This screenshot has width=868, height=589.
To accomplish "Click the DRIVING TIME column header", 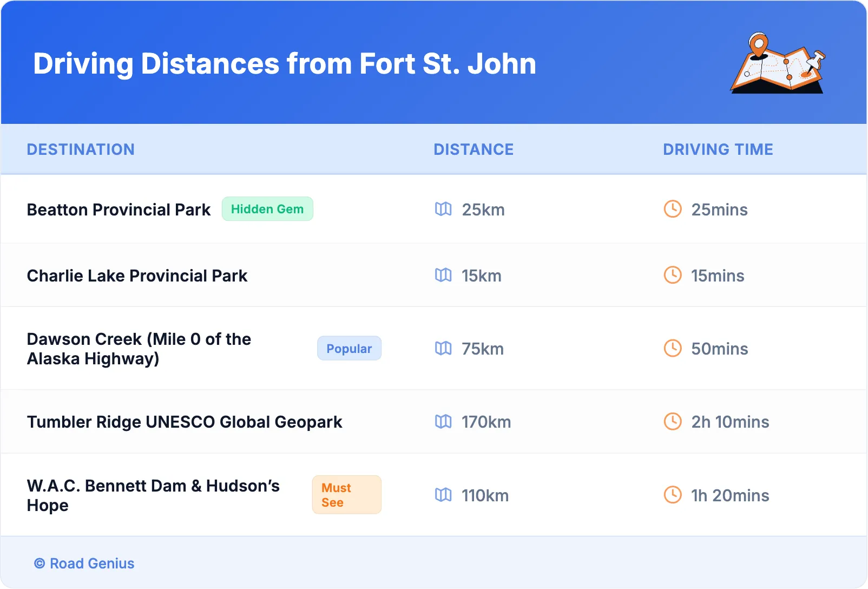I will click(718, 149).
